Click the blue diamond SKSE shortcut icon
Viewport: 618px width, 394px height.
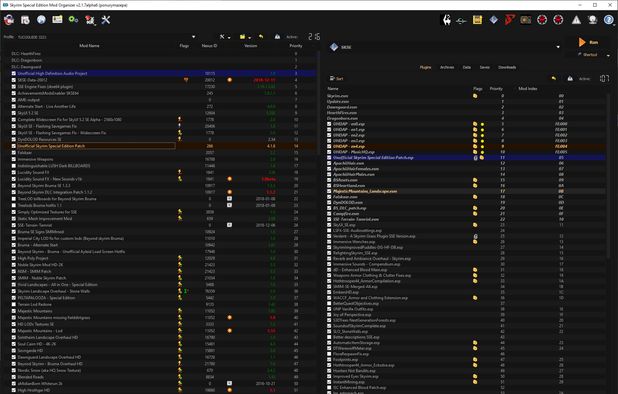tap(493, 20)
